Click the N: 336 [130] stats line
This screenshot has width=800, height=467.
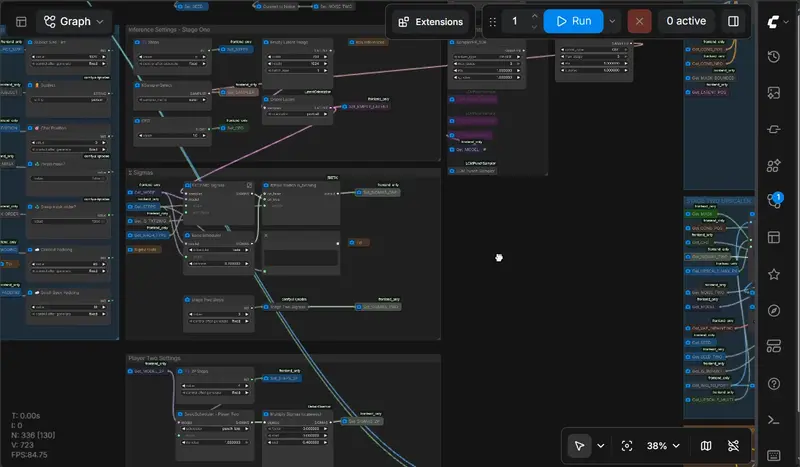[x=33, y=435]
